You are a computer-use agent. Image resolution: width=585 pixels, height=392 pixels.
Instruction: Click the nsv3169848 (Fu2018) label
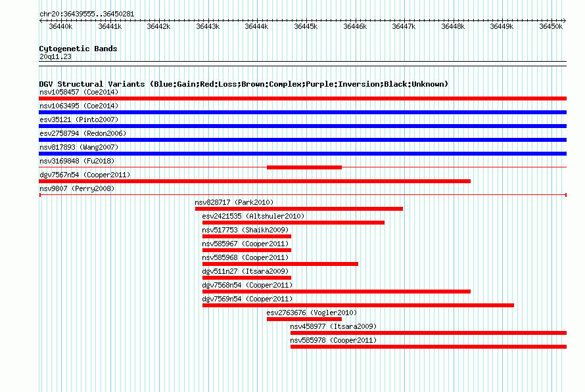tap(77, 161)
